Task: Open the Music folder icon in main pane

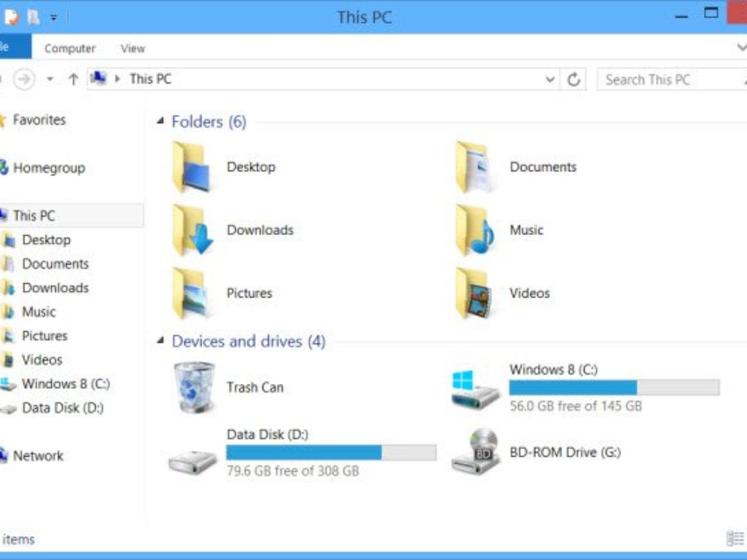Action: click(475, 230)
